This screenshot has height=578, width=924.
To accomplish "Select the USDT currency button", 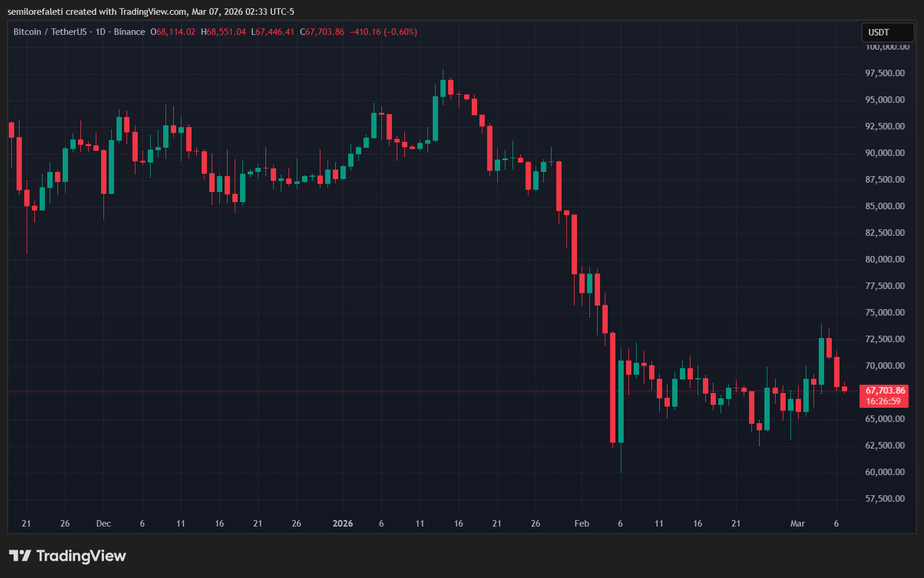I will click(887, 33).
